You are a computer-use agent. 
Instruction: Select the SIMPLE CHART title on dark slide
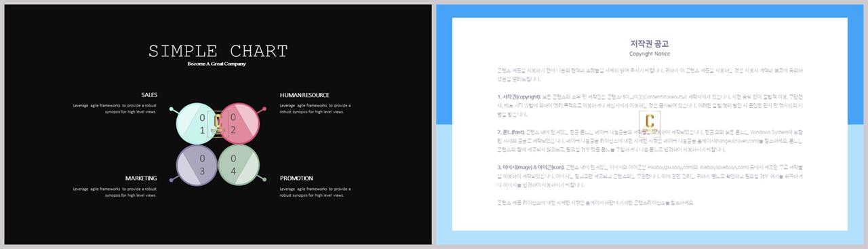[x=218, y=52]
